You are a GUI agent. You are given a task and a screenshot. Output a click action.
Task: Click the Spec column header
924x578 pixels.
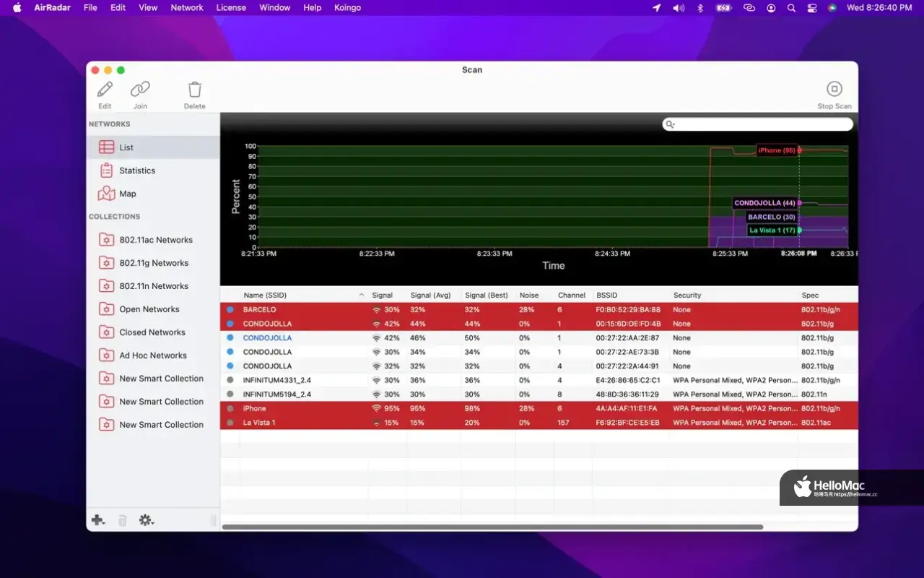pyautogui.click(x=810, y=296)
